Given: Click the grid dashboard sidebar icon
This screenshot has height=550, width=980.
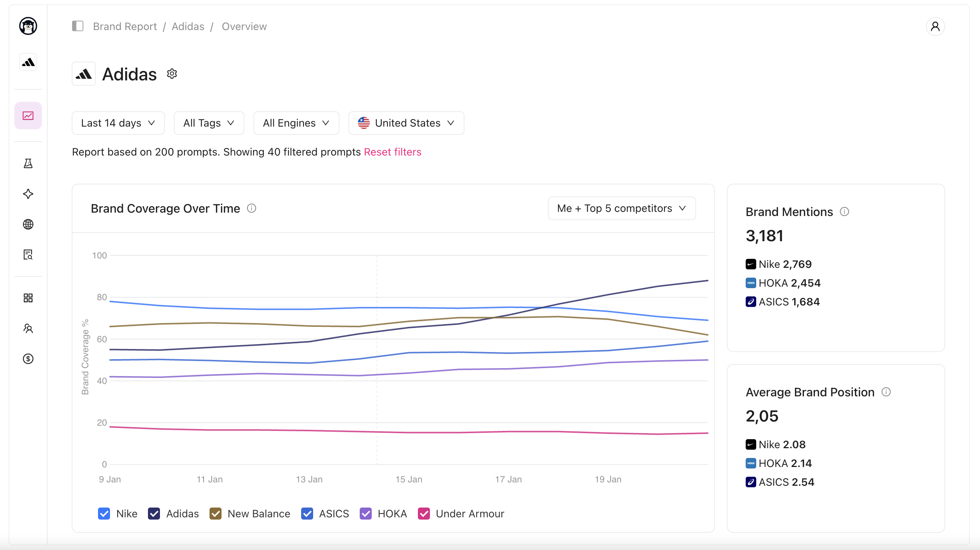Looking at the screenshot, I should 28,298.
